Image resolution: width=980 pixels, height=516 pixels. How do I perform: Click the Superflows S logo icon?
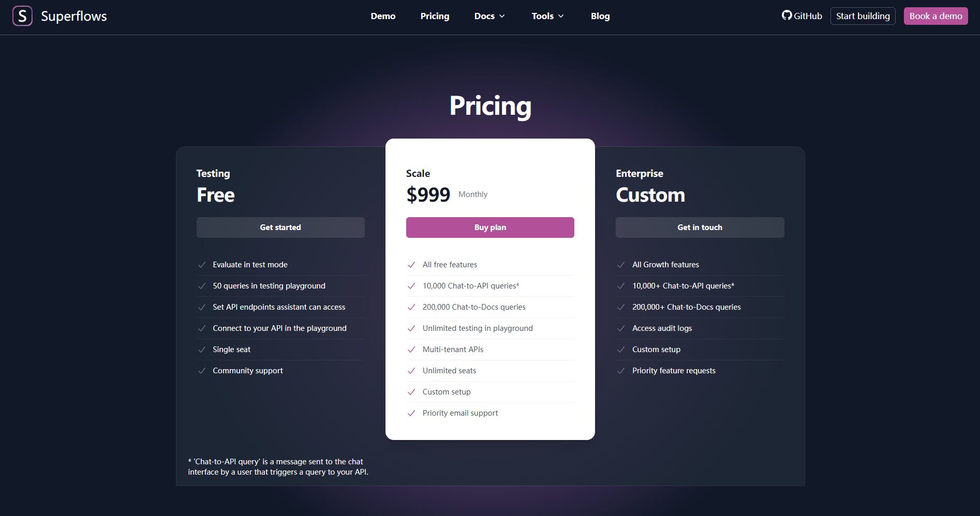(22, 16)
